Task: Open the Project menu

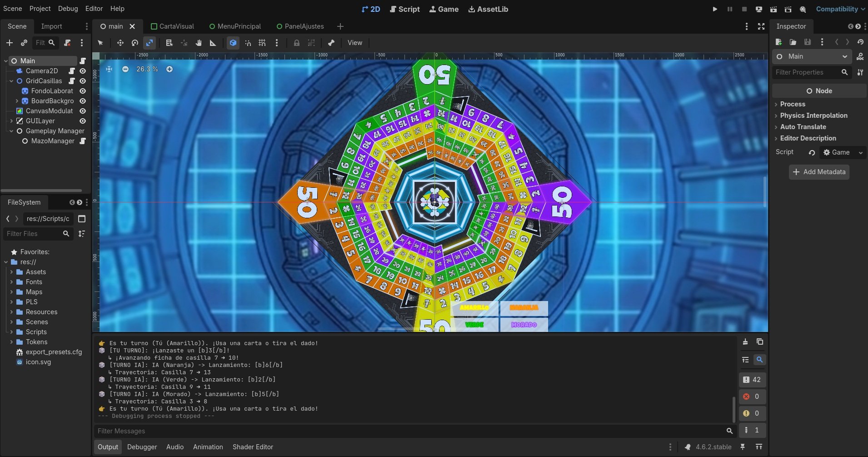Action: (x=40, y=9)
